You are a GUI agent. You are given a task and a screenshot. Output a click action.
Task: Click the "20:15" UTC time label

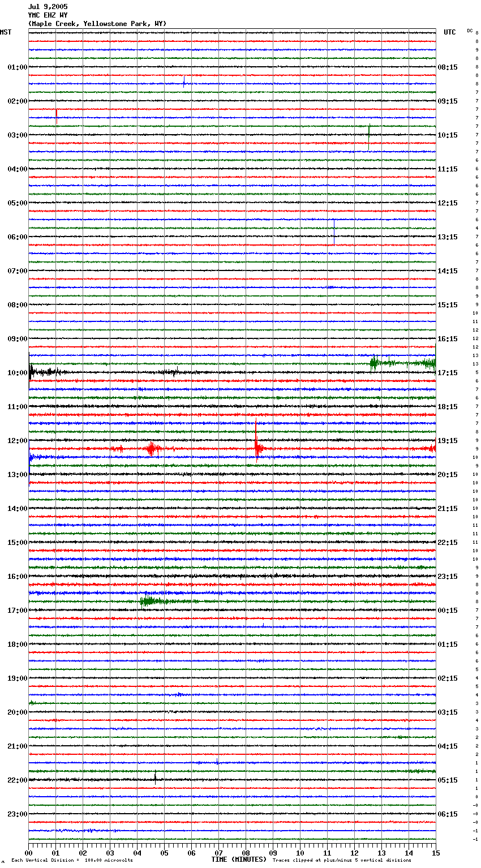[x=448, y=475]
